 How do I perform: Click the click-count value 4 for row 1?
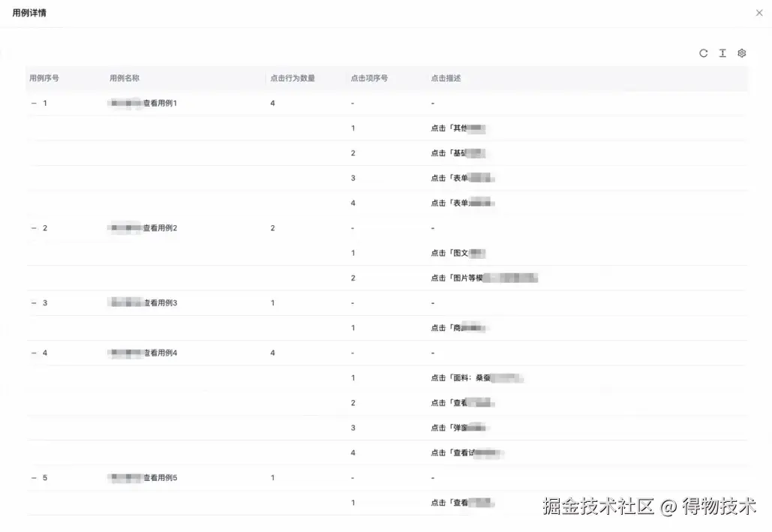272,103
